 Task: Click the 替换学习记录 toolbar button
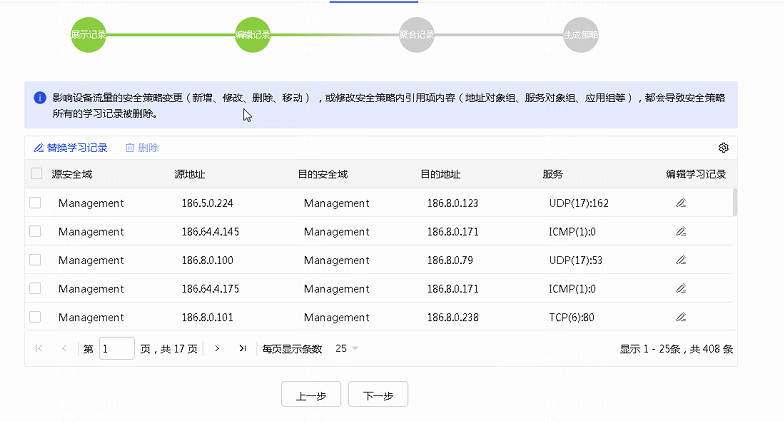click(x=70, y=147)
